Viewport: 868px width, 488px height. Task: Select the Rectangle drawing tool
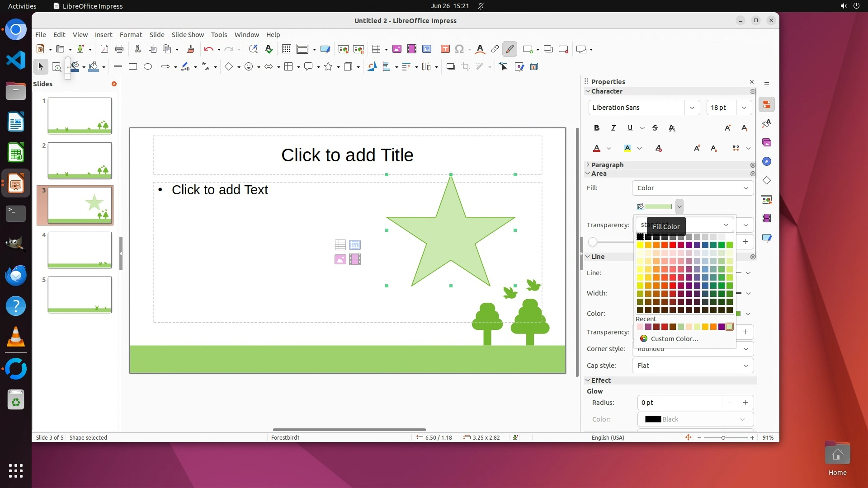pyautogui.click(x=133, y=67)
